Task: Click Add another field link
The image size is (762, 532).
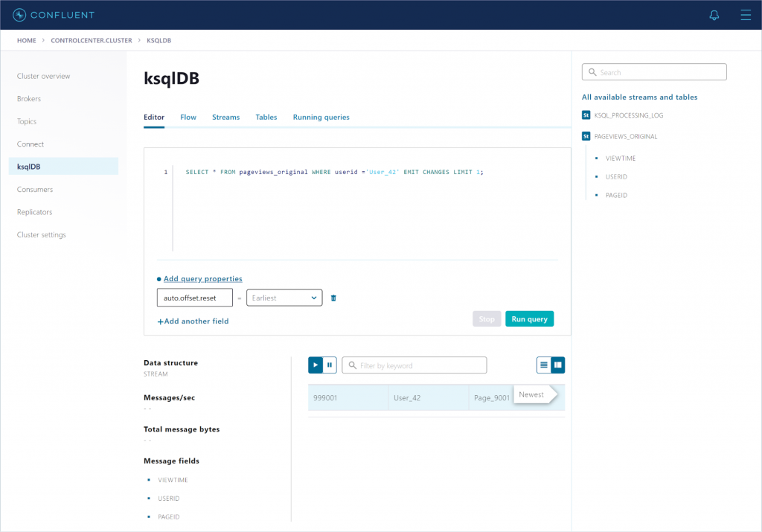Action: (x=193, y=321)
